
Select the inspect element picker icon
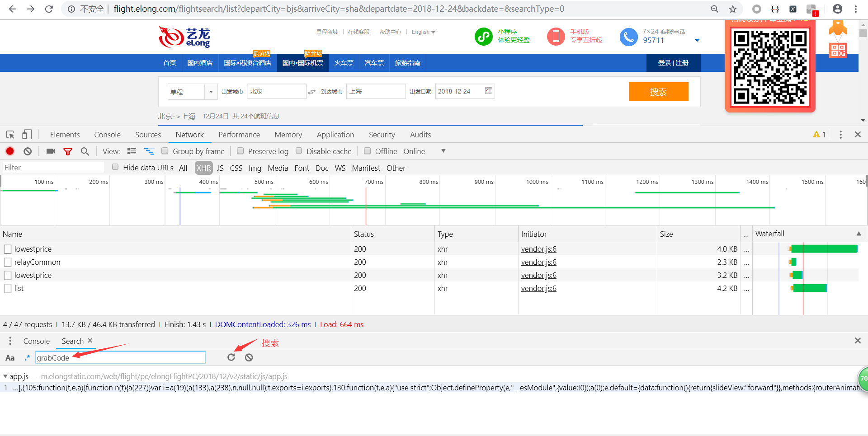coord(10,135)
